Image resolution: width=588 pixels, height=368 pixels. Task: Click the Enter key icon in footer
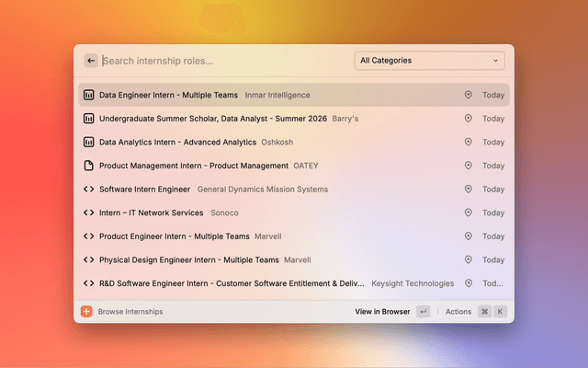click(423, 312)
